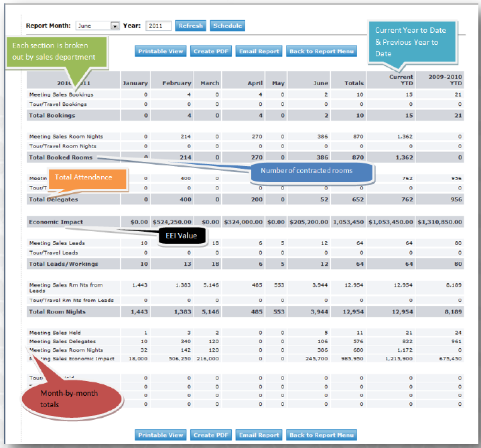This screenshot has width=481, height=448.
Task: Click the Total Booked Rooms row label
Action: 60,157
